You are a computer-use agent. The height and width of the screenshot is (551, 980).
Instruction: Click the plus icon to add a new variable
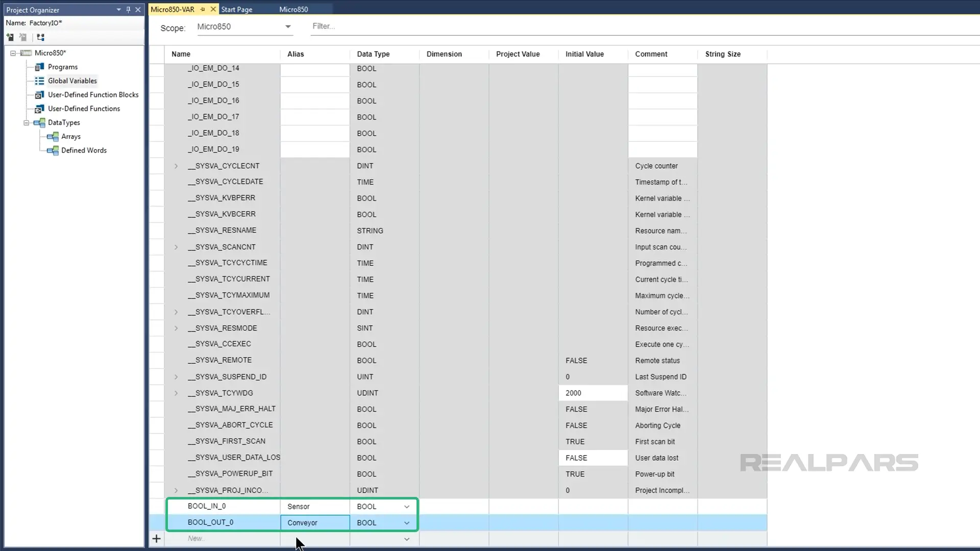tap(156, 539)
